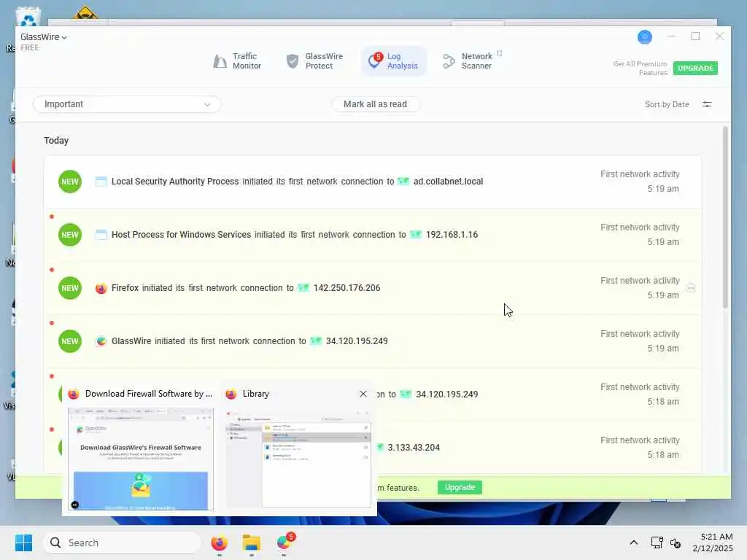This screenshot has height=560, width=747.
Task: Select IP address 142.250.176.206
Action: pos(347,288)
